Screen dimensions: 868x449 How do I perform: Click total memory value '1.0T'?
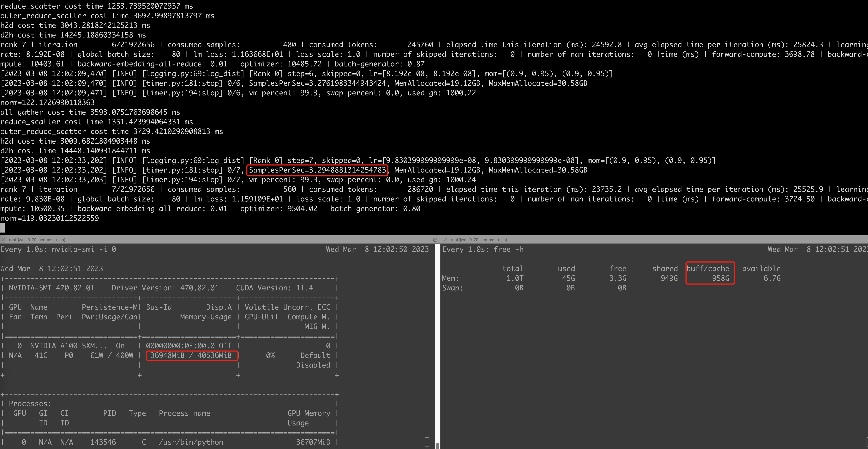coord(515,279)
